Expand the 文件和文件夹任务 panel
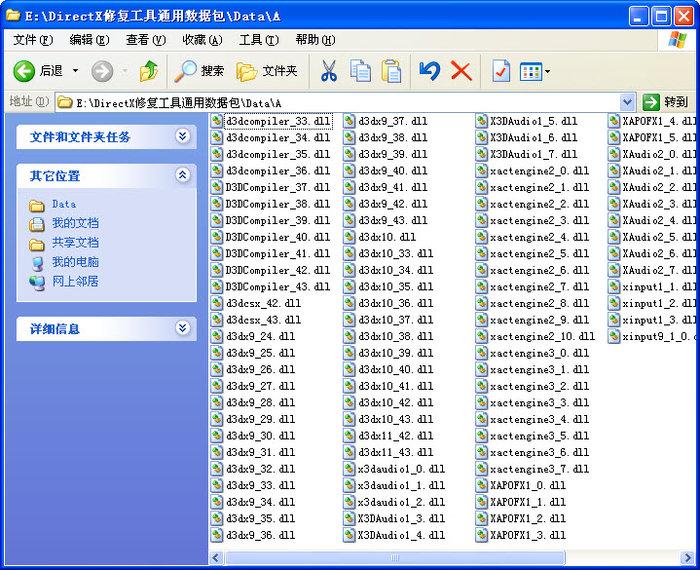This screenshot has height=570, width=700. coord(182,136)
